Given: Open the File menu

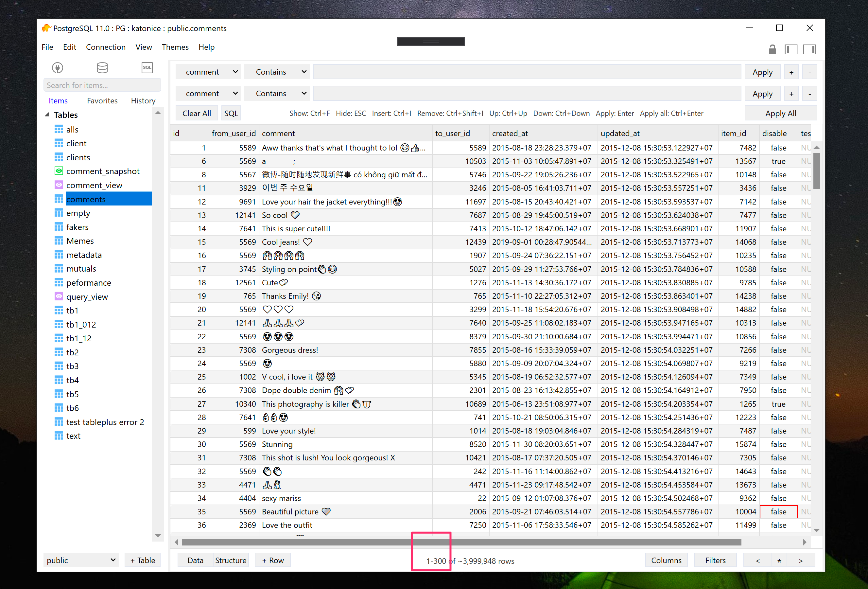Looking at the screenshot, I should click(x=47, y=47).
